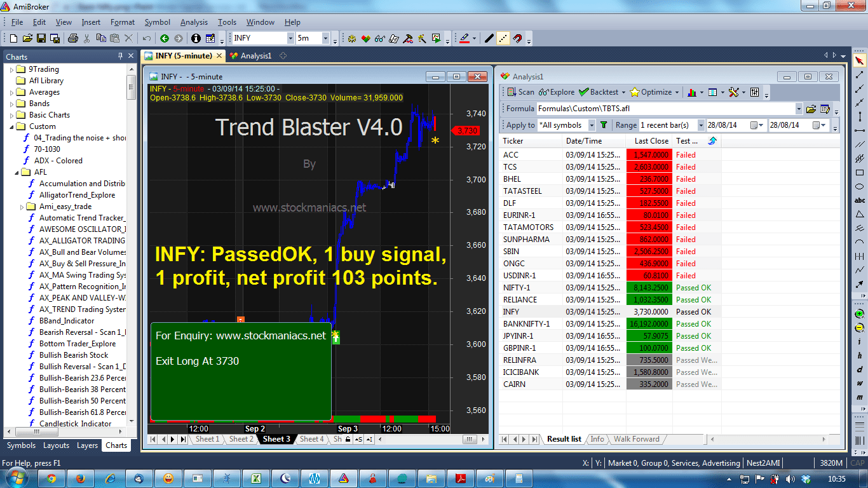Click the Last Close column header

(x=649, y=141)
